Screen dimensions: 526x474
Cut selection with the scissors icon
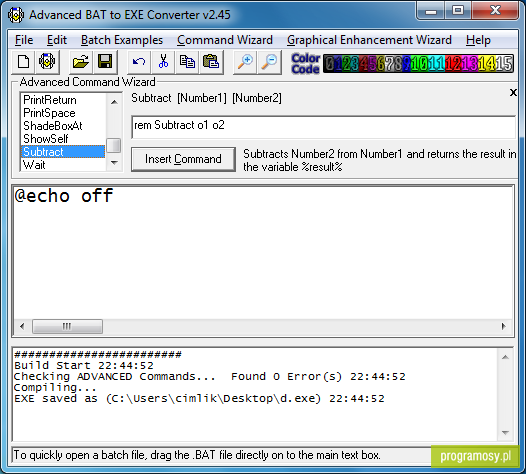(163, 62)
